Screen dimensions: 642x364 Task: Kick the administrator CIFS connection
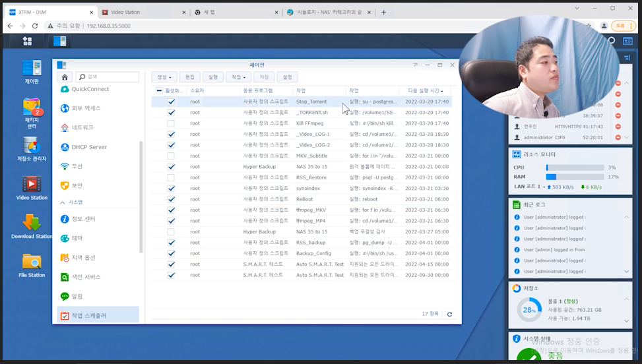coord(618,137)
